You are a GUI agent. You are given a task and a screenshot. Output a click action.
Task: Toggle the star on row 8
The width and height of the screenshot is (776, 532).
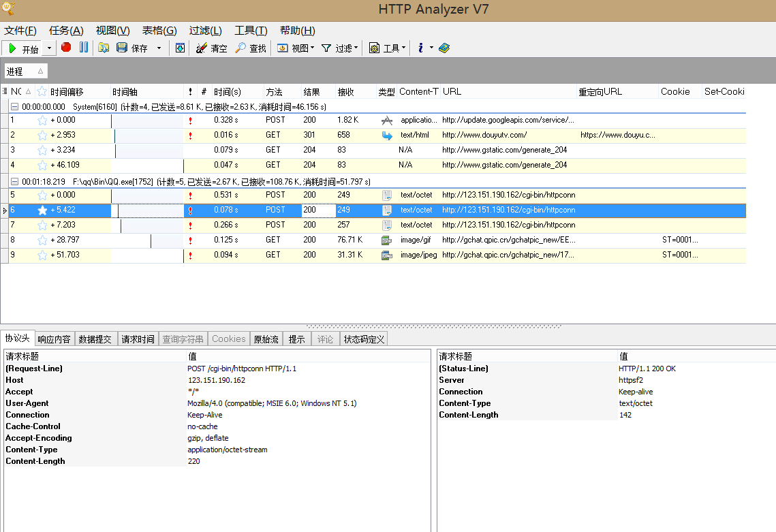(42, 240)
